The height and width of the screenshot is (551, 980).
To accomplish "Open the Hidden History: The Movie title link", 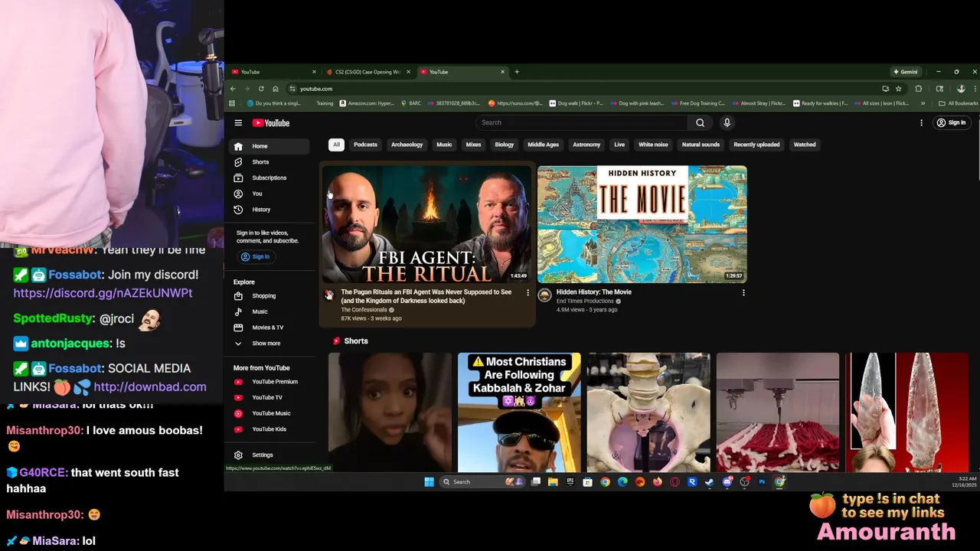I will [593, 292].
